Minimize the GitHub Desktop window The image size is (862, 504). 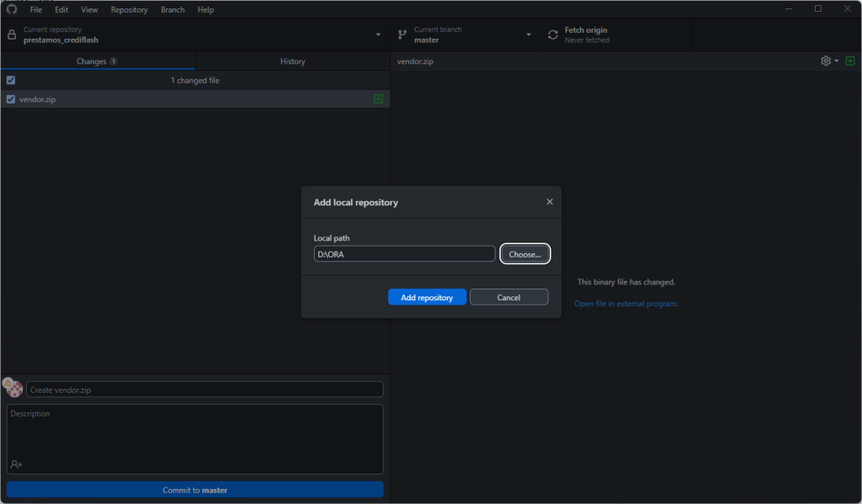(788, 8)
